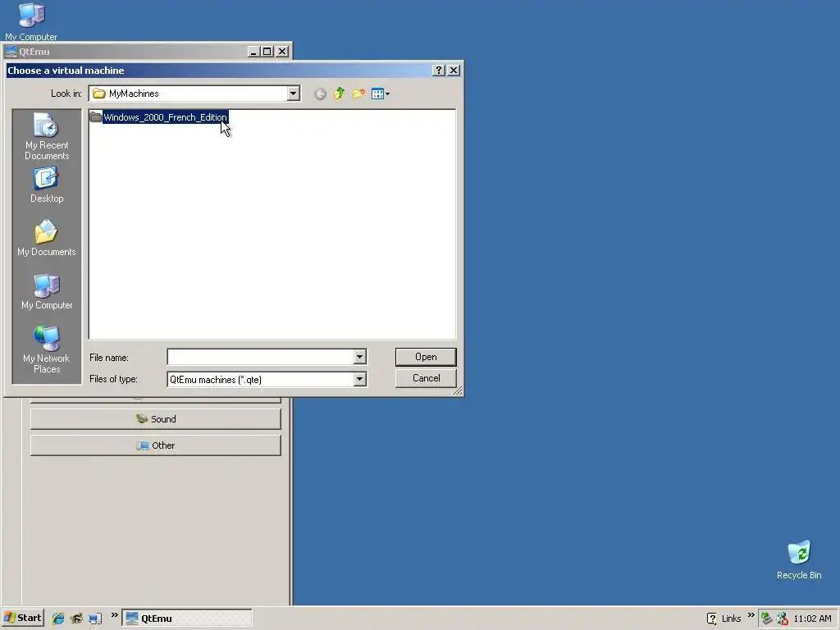Go back using the dialog's Back arrow icon
Image resolution: width=840 pixels, height=630 pixels.
(x=320, y=94)
